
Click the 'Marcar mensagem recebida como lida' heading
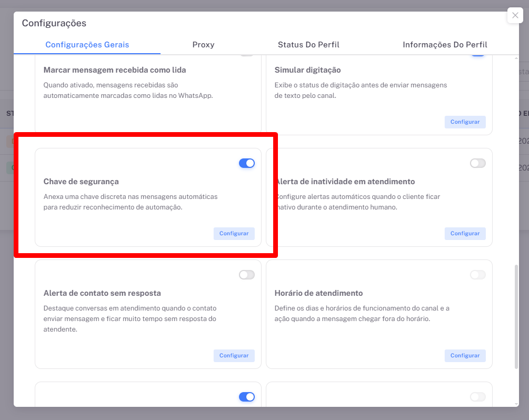point(115,70)
